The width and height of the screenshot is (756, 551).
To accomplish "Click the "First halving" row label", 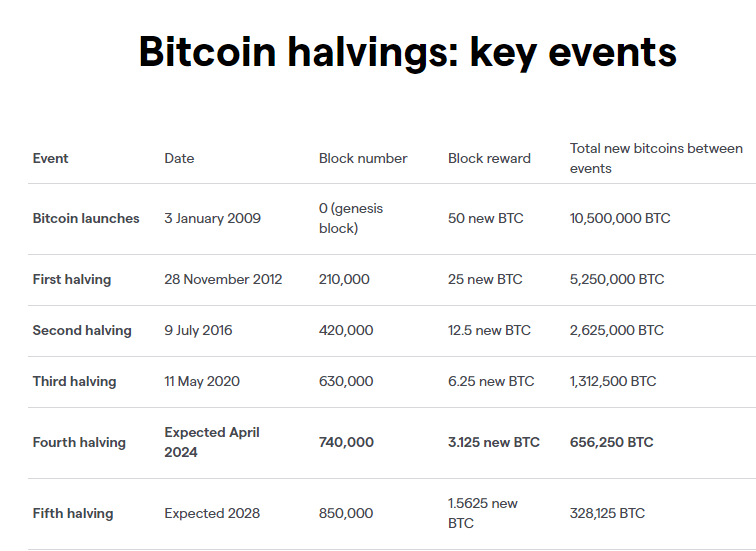I will click(x=72, y=279).
